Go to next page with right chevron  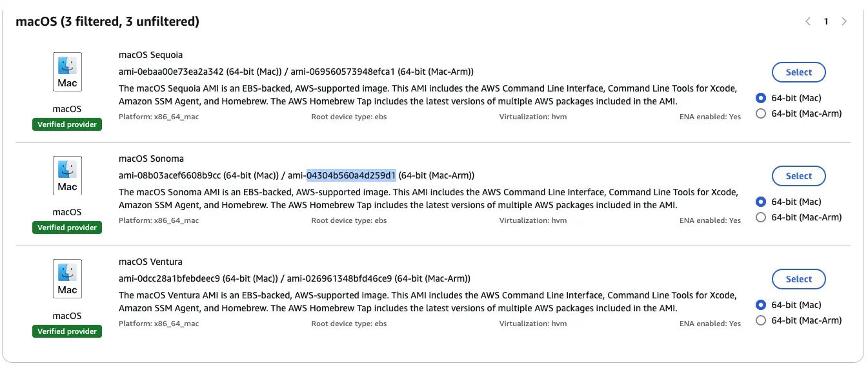coord(844,22)
